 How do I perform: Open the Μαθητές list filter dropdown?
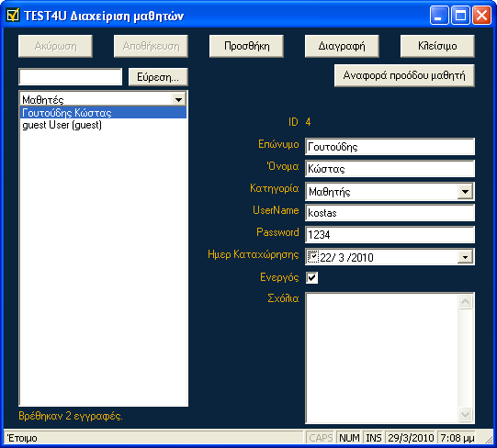pos(179,99)
